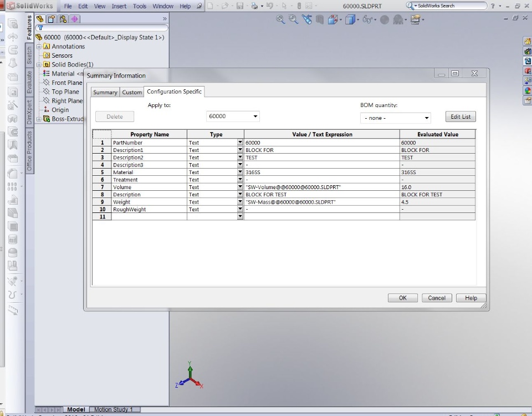
Task: Open the Motion Study 1 tab
Action: point(113,409)
